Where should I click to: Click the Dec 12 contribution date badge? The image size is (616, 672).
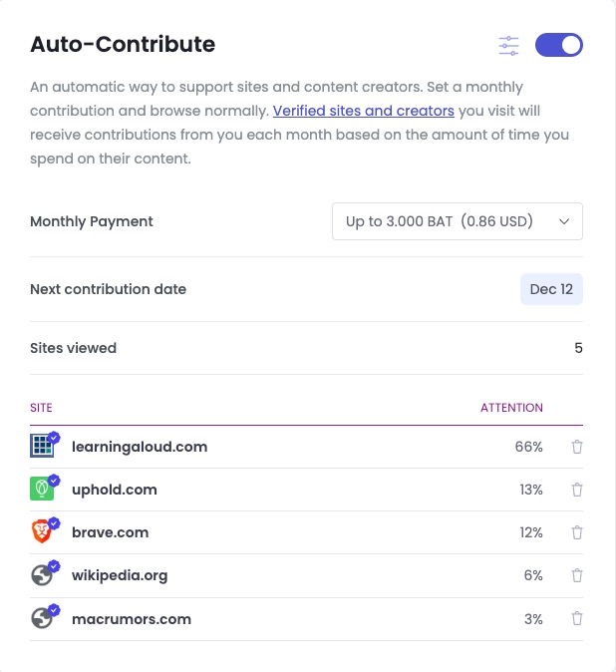pyautogui.click(x=551, y=289)
